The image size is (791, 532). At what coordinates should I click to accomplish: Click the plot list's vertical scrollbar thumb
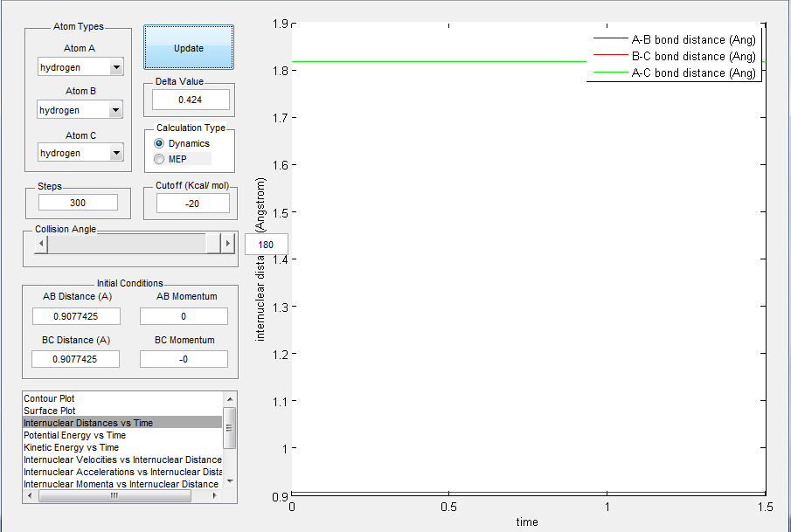(230, 428)
